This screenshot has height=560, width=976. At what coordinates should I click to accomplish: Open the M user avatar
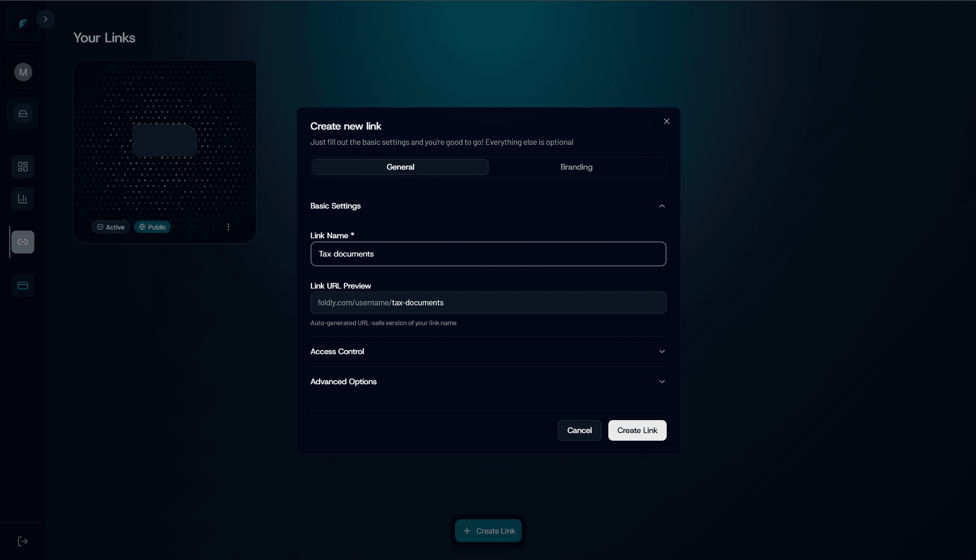point(23,72)
